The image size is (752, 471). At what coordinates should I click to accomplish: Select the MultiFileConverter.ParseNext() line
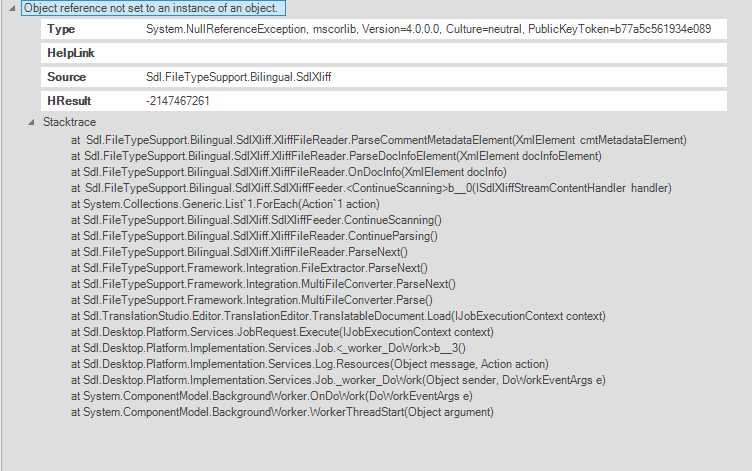pos(263,284)
